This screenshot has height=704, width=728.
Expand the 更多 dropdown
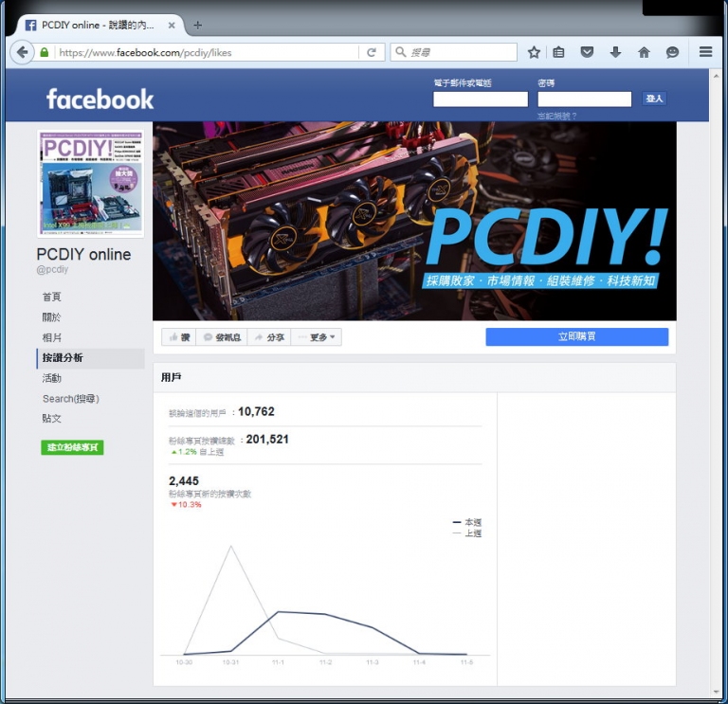coord(317,337)
